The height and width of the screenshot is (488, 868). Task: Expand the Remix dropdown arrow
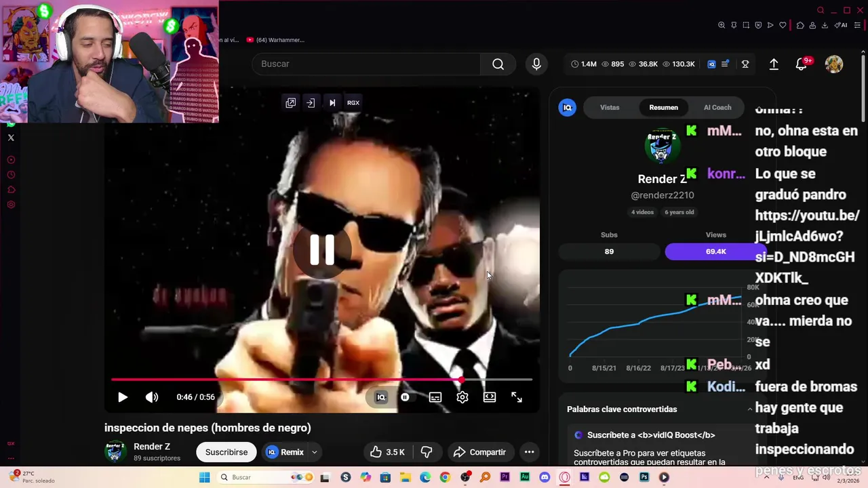click(x=314, y=452)
